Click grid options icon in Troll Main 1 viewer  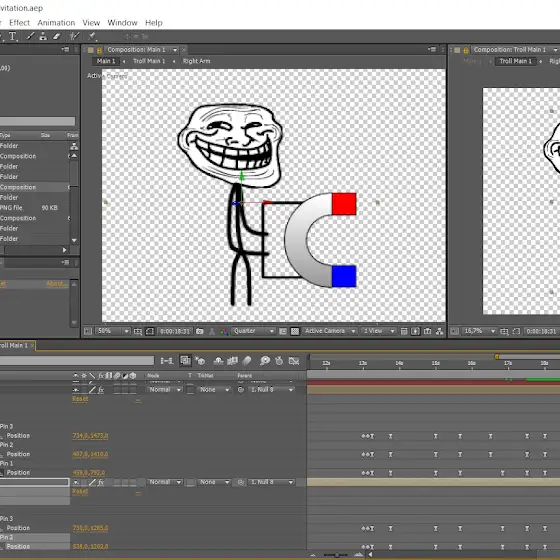[x=504, y=331]
